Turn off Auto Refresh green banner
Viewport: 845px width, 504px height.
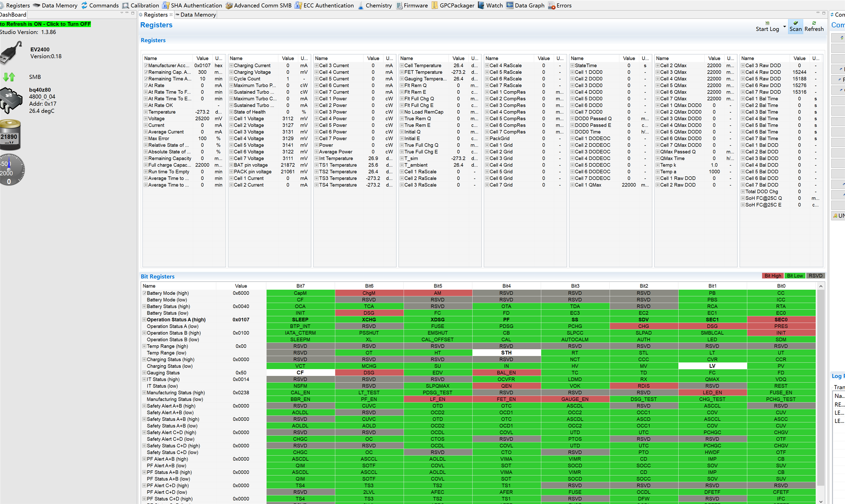point(45,24)
